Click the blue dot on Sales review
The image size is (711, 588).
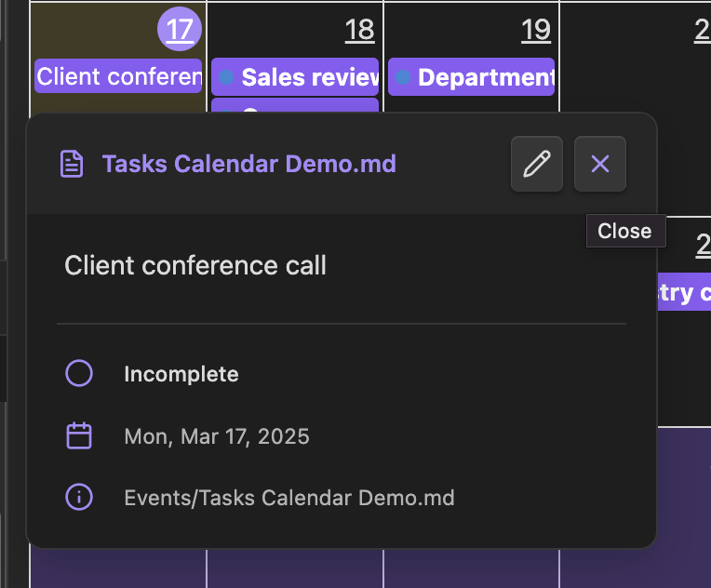226,77
